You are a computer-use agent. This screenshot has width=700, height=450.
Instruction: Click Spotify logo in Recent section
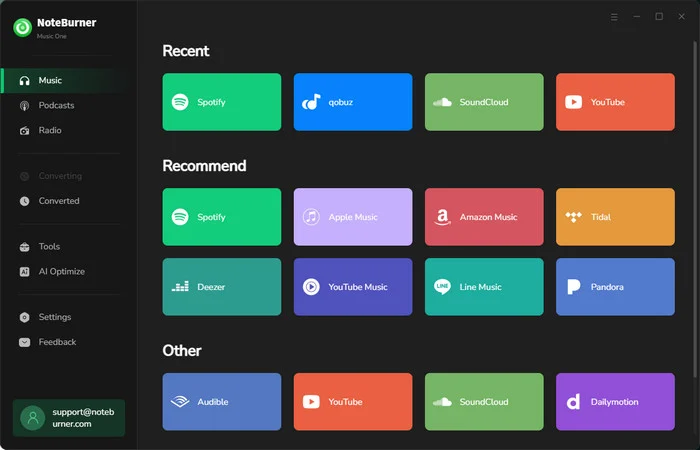pyautogui.click(x=180, y=102)
